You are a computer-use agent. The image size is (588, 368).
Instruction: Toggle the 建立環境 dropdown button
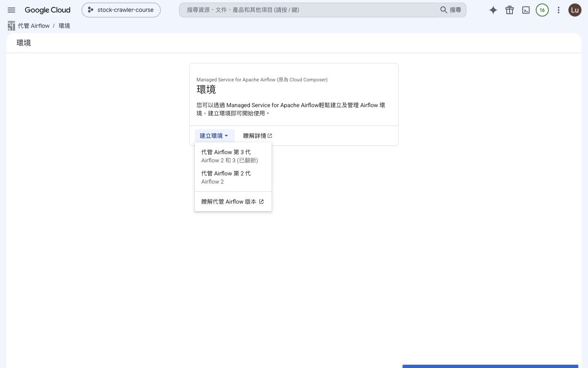(x=214, y=136)
